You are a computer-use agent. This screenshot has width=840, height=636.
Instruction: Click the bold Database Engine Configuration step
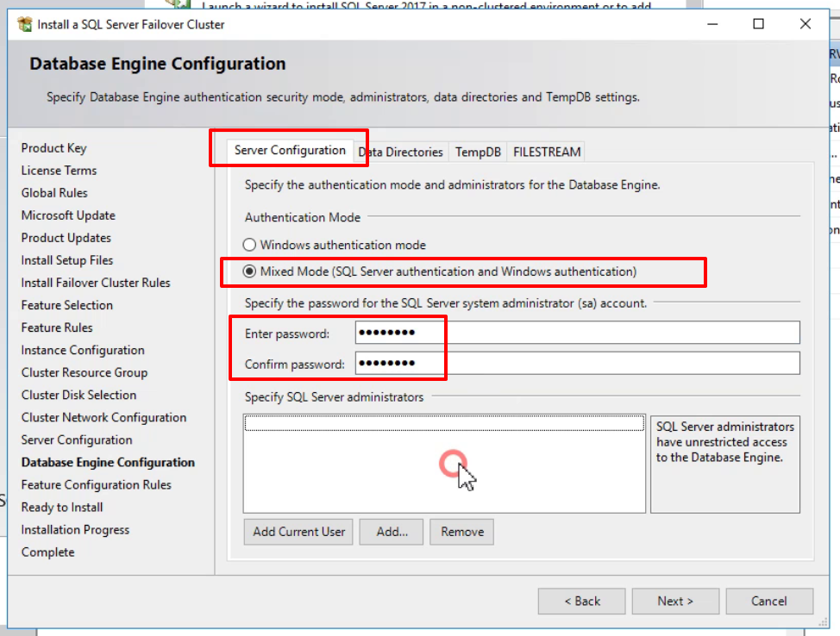pyautogui.click(x=108, y=463)
